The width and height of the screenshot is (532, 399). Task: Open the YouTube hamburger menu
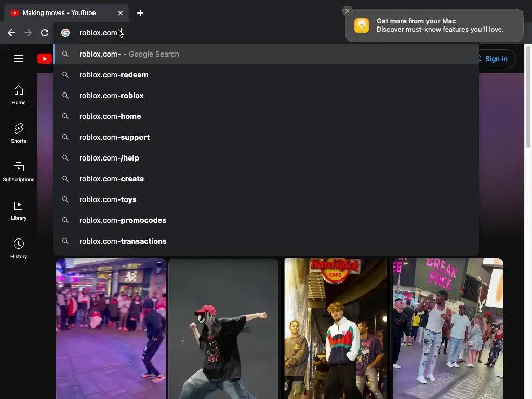(19, 59)
